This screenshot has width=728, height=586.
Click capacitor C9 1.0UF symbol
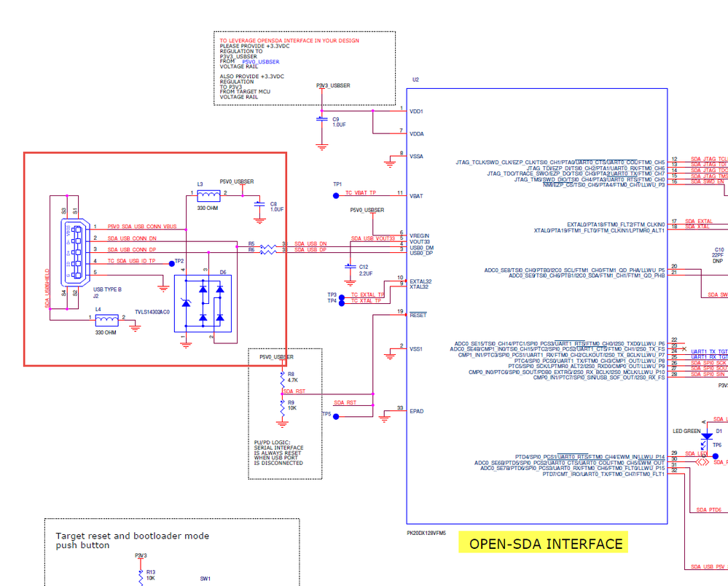point(321,120)
